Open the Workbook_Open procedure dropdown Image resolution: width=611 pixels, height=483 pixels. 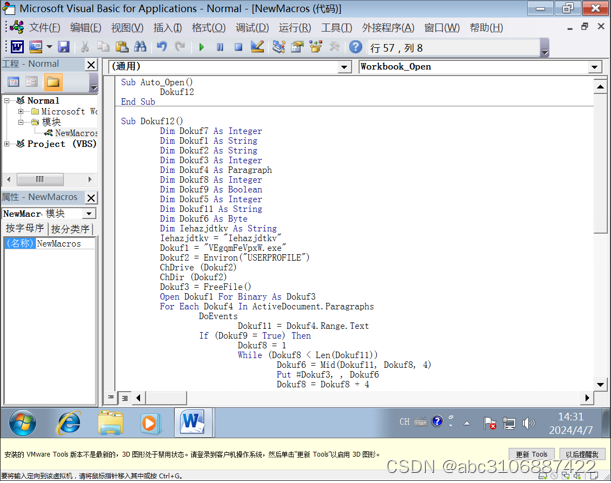pos(594,67)
